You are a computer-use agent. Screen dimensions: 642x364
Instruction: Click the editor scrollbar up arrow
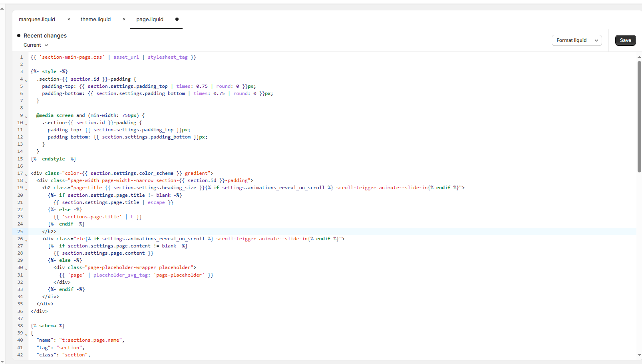click(x=639, y=57)
